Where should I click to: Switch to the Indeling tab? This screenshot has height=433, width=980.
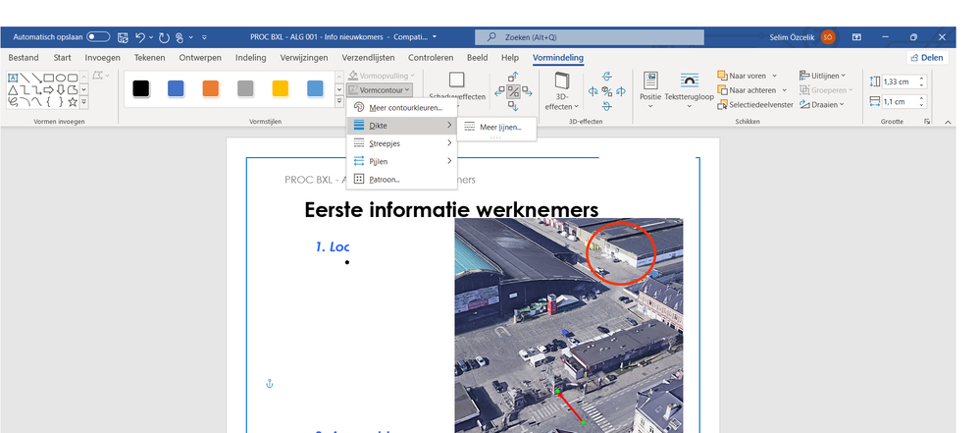pos(250,58)
